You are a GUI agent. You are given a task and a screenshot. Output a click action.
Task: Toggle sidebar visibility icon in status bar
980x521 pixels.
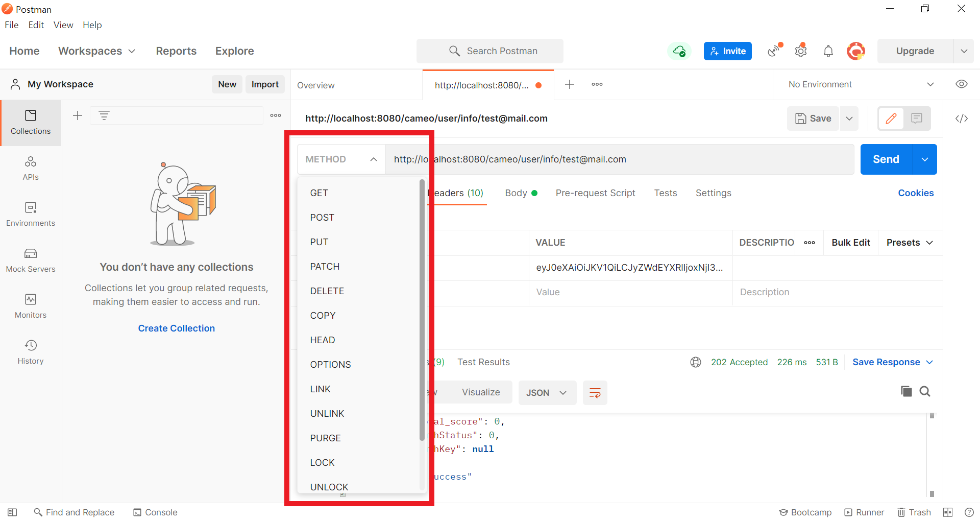(x=12, y=512)
